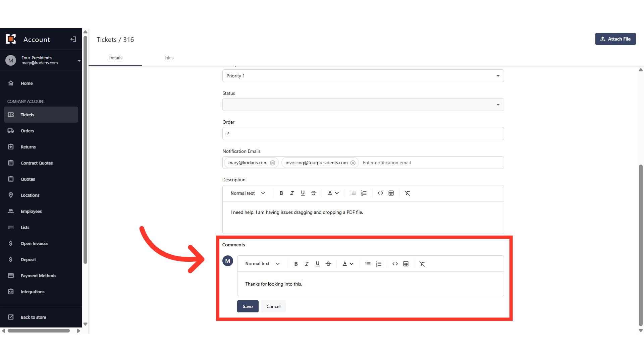
Task: Expand the empty Status dropdown
Action: coord(363,105)
